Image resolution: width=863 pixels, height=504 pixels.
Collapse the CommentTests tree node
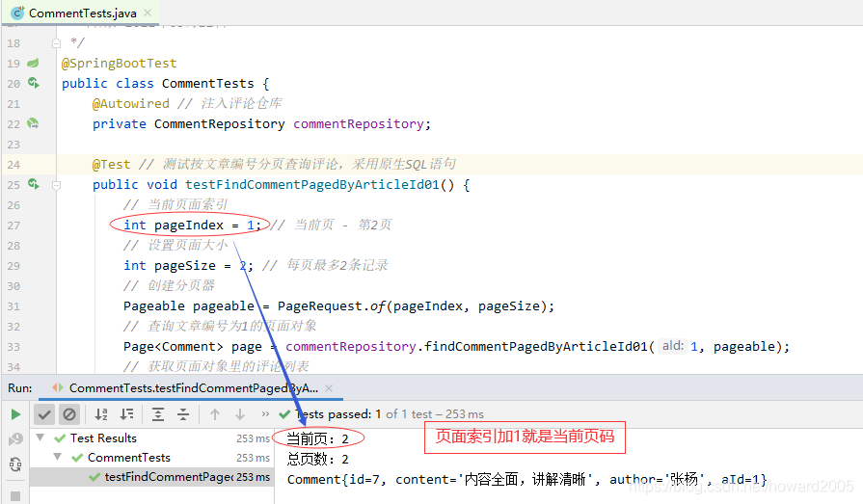[x=58, y=457]
